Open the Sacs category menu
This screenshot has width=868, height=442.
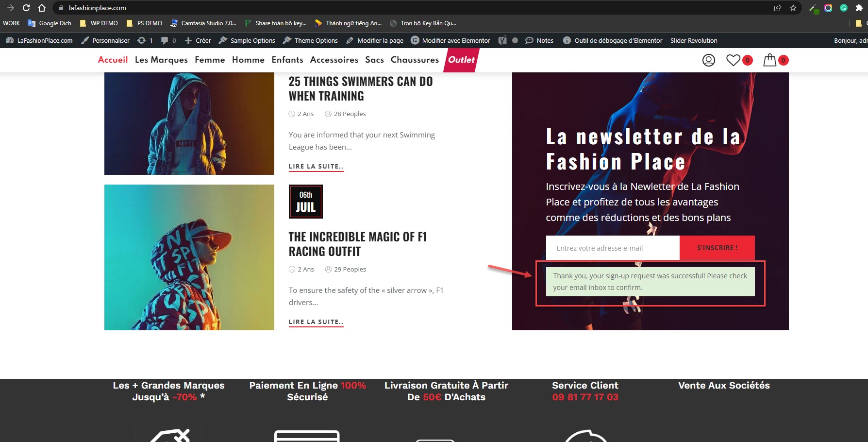[374, 60]
